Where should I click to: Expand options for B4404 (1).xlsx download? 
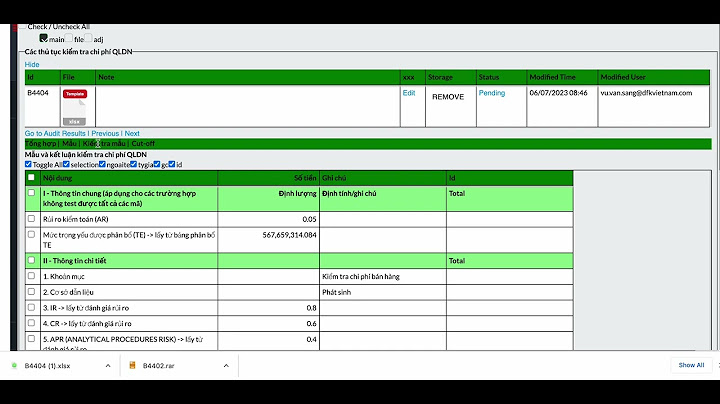coord(108,365)
